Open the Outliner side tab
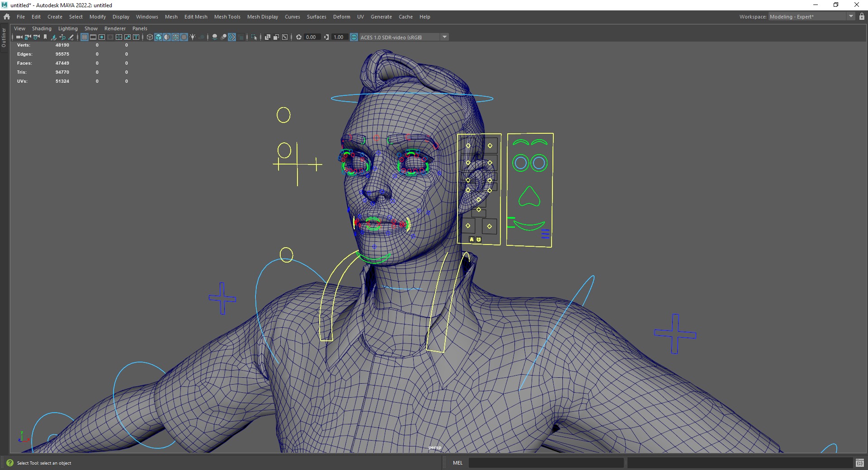The height and width of the screenshot is (470, 868). (x=4, y=38)
